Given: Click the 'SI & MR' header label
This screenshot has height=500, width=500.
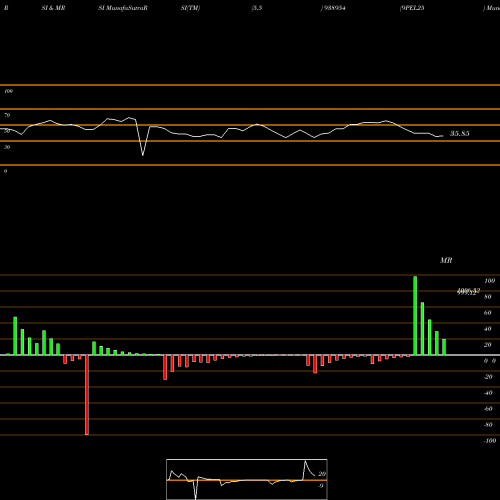Looking at the screenshot, I should tap(53, 8).
